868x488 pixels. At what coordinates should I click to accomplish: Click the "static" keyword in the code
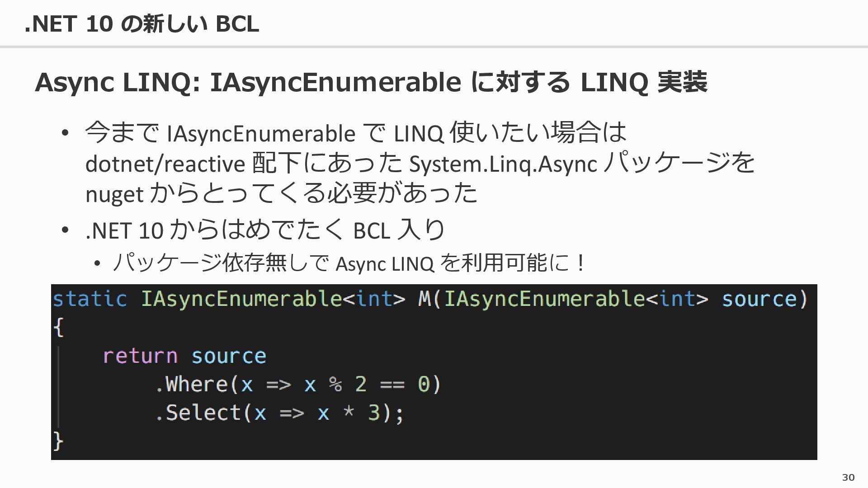[x=90, y=299]
